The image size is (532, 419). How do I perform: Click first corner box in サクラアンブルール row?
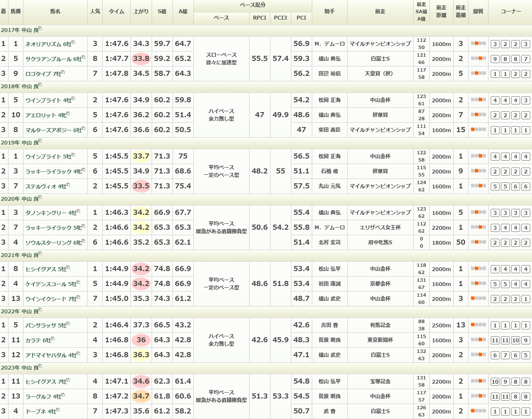click(x=495, y=59)
